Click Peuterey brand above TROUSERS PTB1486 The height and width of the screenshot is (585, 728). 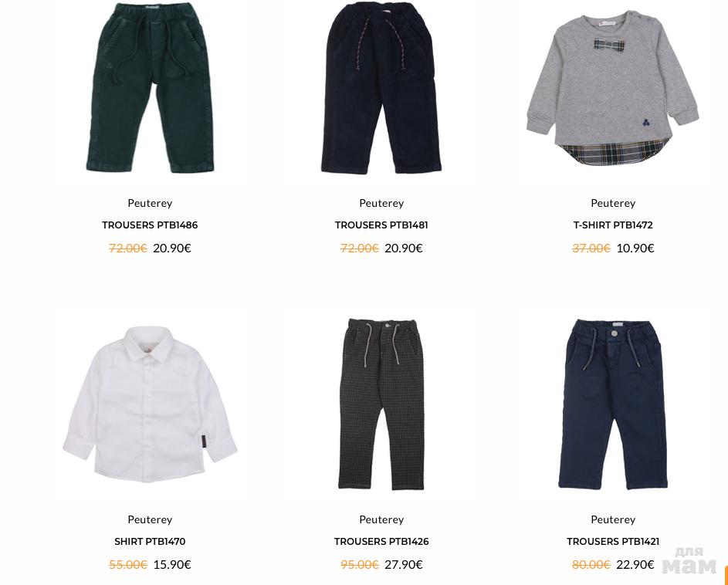150,203
